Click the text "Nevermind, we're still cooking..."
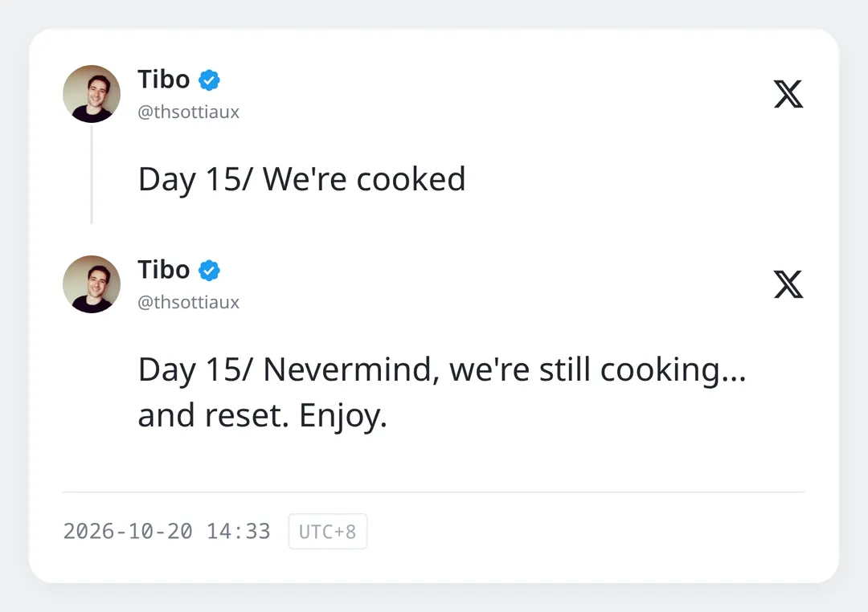This screenshot has height=612, width=868. [x=504, y=369]
